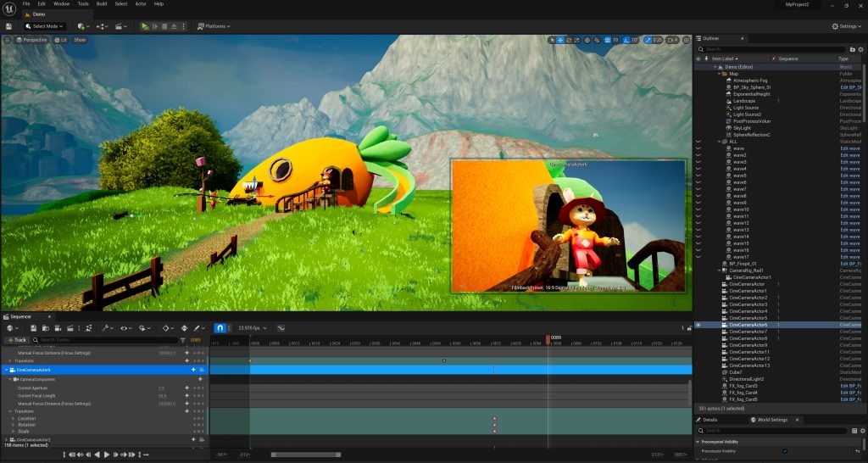Collapse the CineCameraActor6 track in Sequencer
The width and height of the screenshot is (868, 463).
[7, 370]
